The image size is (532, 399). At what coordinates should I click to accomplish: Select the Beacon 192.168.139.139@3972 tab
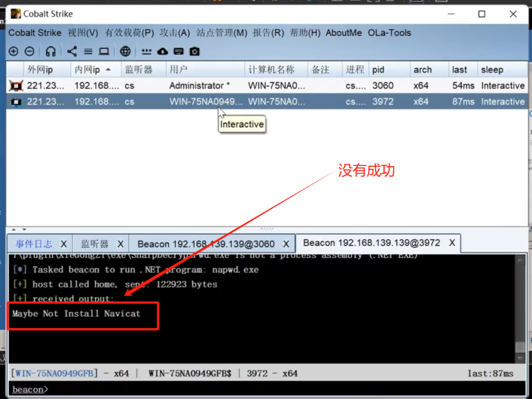coord(371,243)
